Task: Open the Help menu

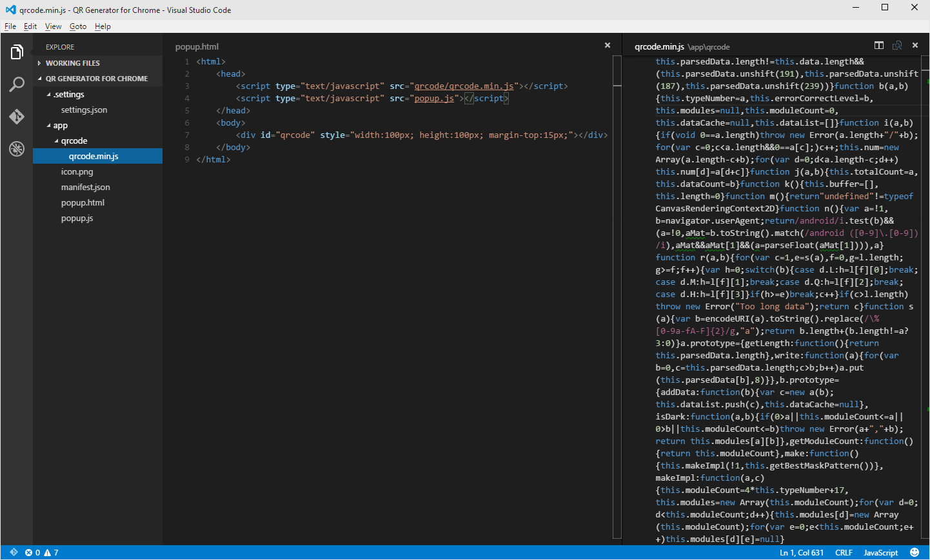Action: pos(103,26)
